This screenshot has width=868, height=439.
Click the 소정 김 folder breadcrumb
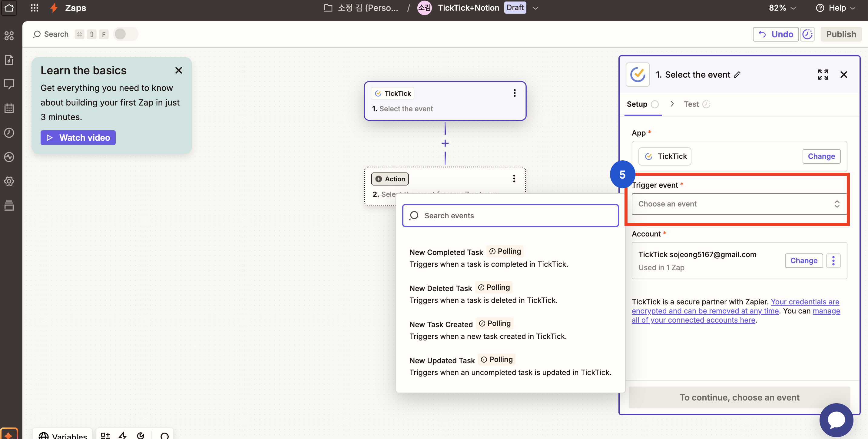[x=368, y=8]
